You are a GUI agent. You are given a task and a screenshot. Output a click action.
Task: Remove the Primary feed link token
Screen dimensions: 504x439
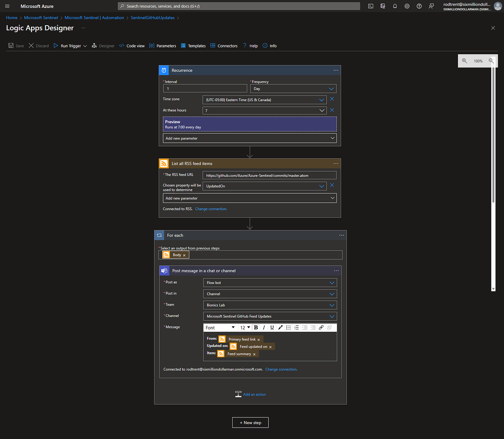pos(259,340)
